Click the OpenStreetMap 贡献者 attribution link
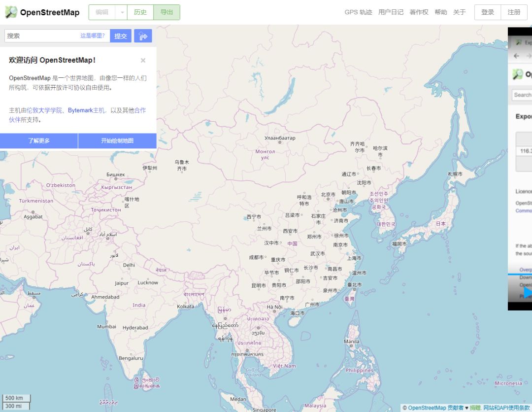The height and width of the screenshot is (412, 532). pyautogui.click(x=435, y=408)
